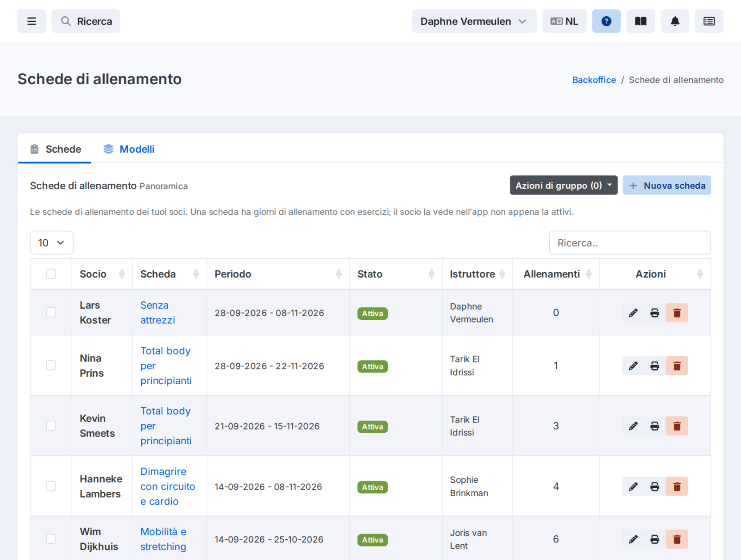This screenshot has height=560, width=741.
Task: Switch to the Modelli tab
Action: coord(129,149)
